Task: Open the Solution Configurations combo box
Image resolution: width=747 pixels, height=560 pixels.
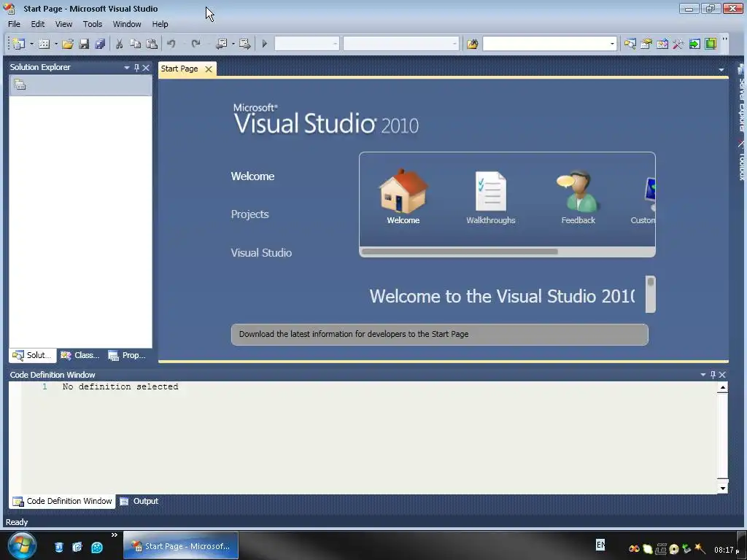Action: (307, 44)
